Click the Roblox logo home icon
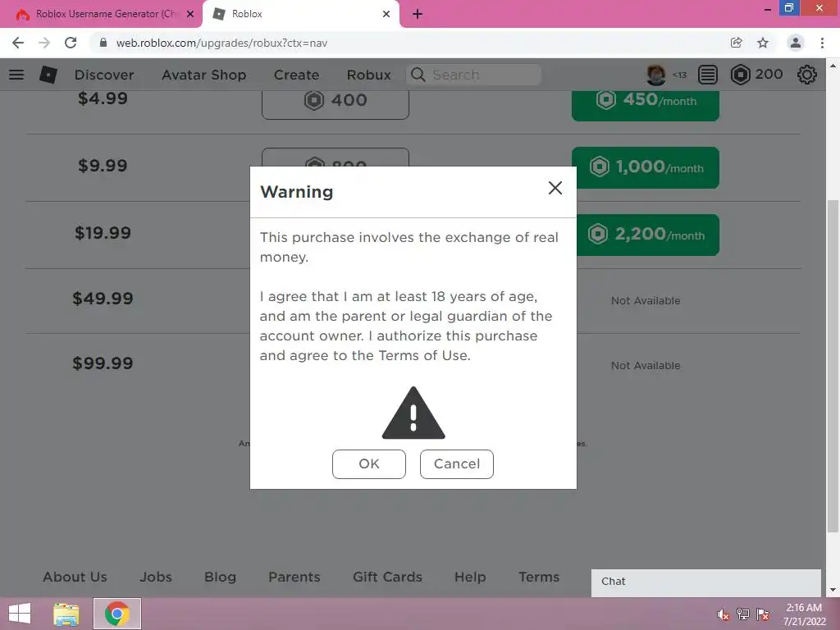840x630 pixels. pos(48,75)
